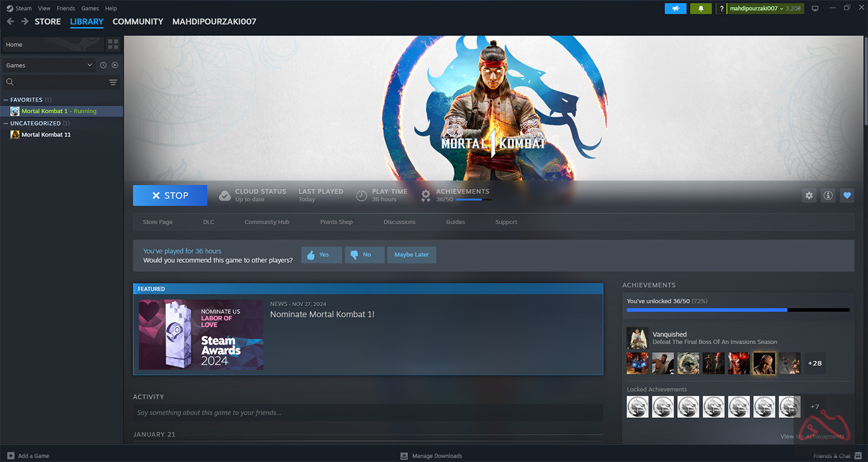Choose the Yes recommend thumbs up
Viewport: 868px width, 462px height.
click(321, 255)
